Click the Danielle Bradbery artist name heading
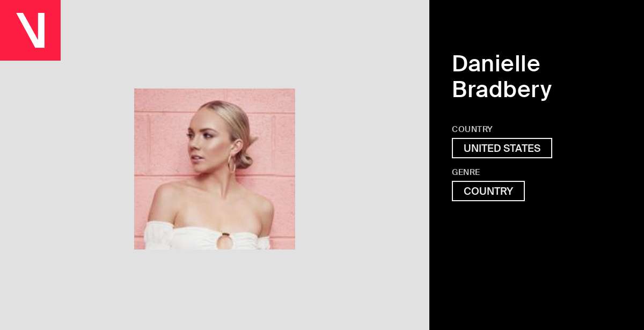Viewport: 644px width, 330px height. (x=502, y=76)
